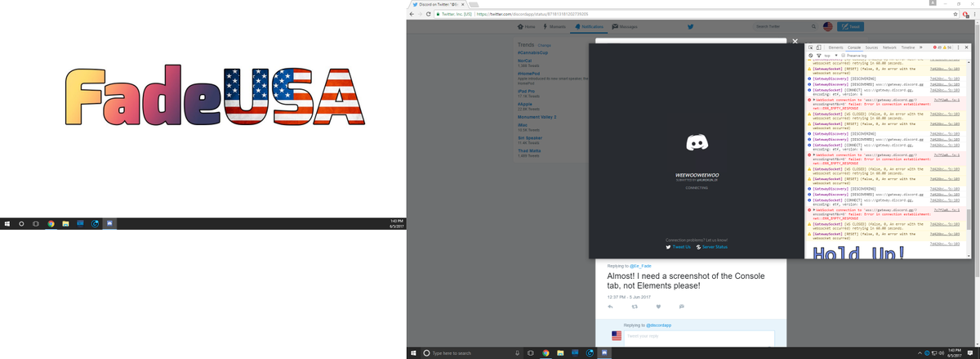Open the profile avatar menu in Twitter navbar

pyautogui.click(x=827, y=27)
